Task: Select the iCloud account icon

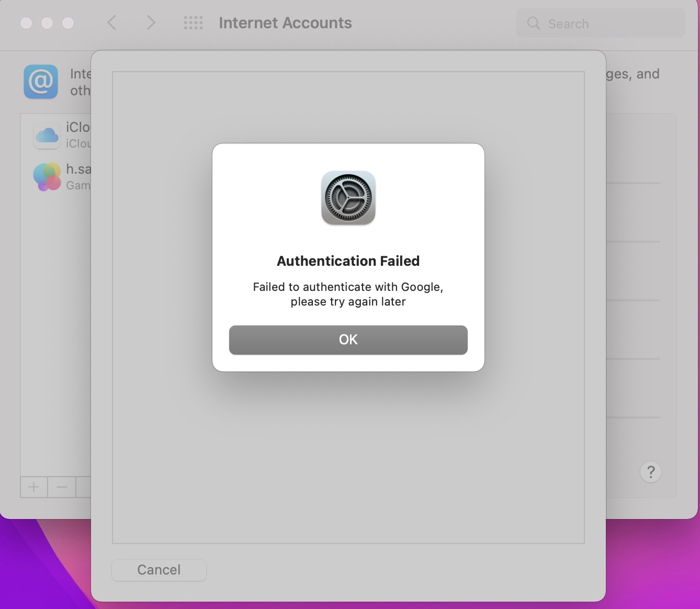Action: [47, 136]
